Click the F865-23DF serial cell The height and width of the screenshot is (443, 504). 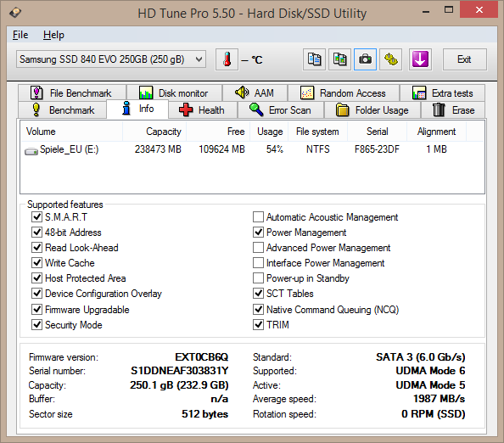[377, 149]
